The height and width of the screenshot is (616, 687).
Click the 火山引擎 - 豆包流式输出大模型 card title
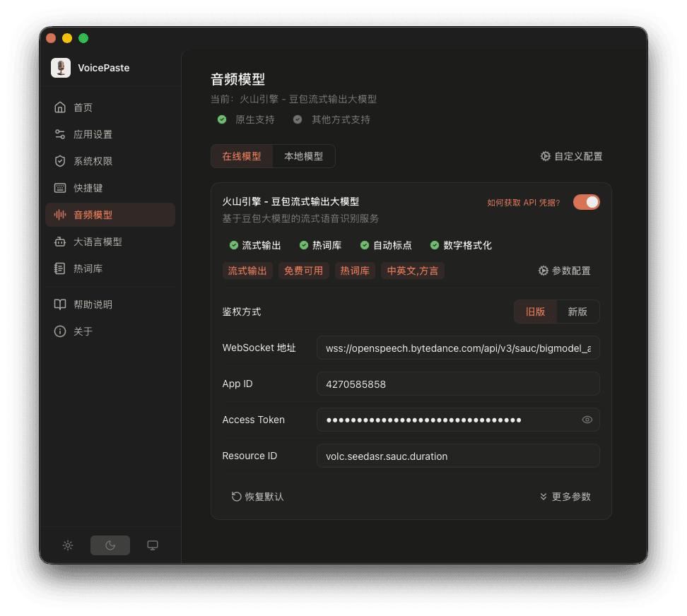(x=290, y=201)
